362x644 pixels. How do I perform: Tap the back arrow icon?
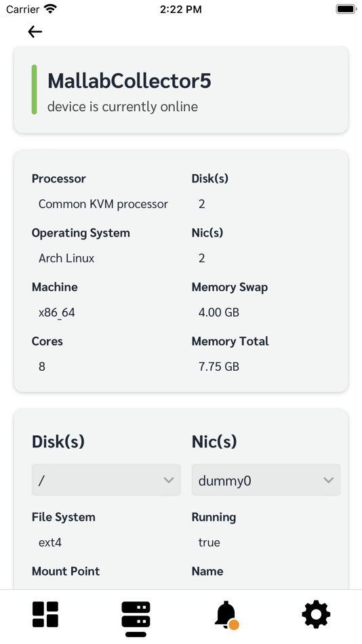click(x=35, y=32)
